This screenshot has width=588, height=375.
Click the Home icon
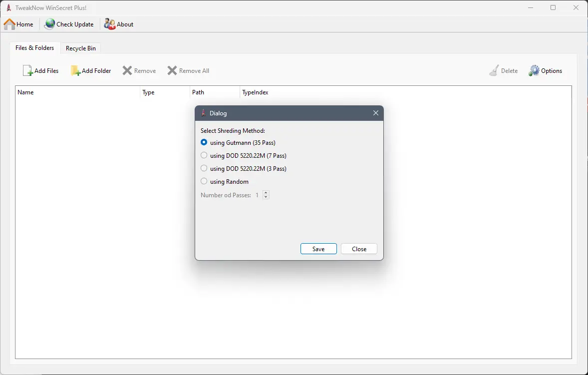click(8, 23)
